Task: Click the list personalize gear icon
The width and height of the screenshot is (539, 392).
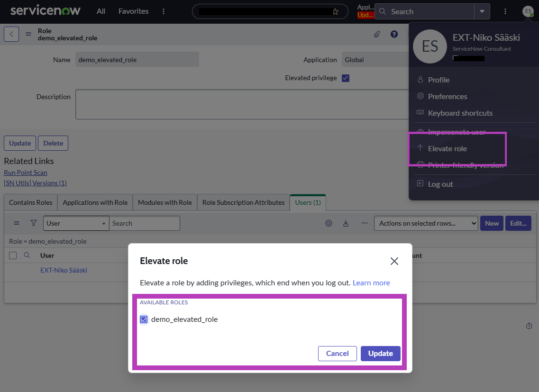Action: (x=329, y=223)
